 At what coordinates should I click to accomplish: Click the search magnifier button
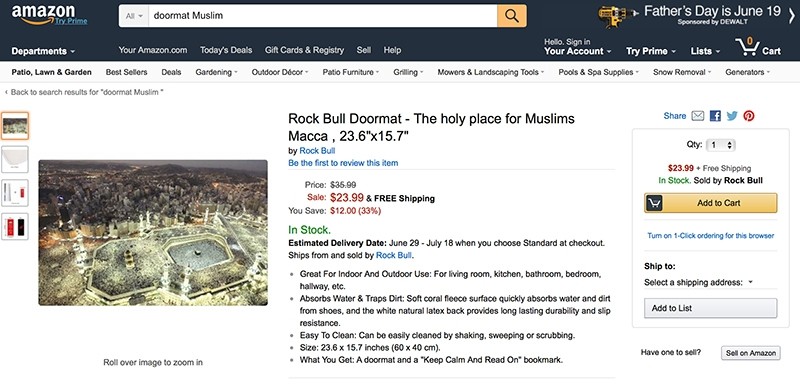pyautogui.click(x=512, y=16)
